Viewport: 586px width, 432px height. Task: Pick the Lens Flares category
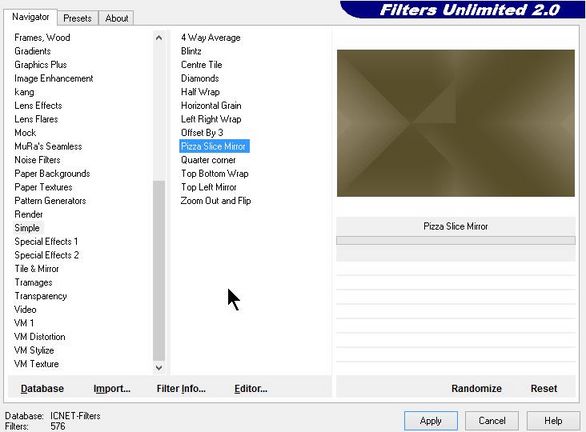pos(36,119)
